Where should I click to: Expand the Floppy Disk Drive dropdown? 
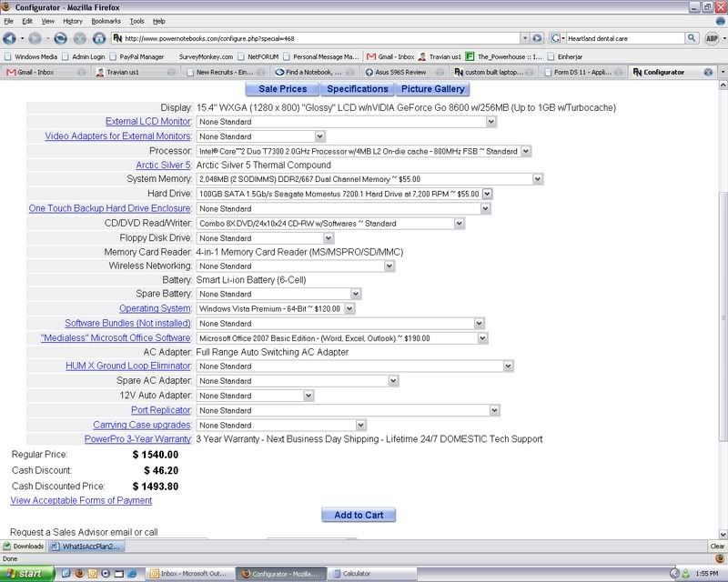click(329, 238)
